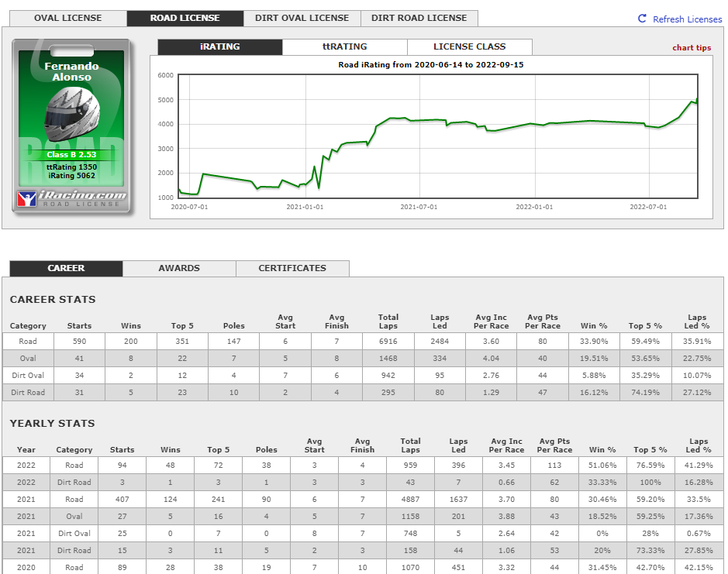Click the ttRating 1350 text on card
728x574 pixels.
71,167
